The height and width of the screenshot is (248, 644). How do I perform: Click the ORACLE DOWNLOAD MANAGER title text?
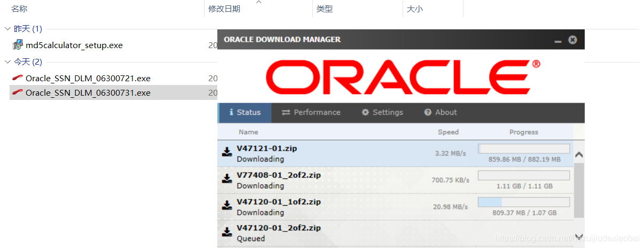[282, 40]
